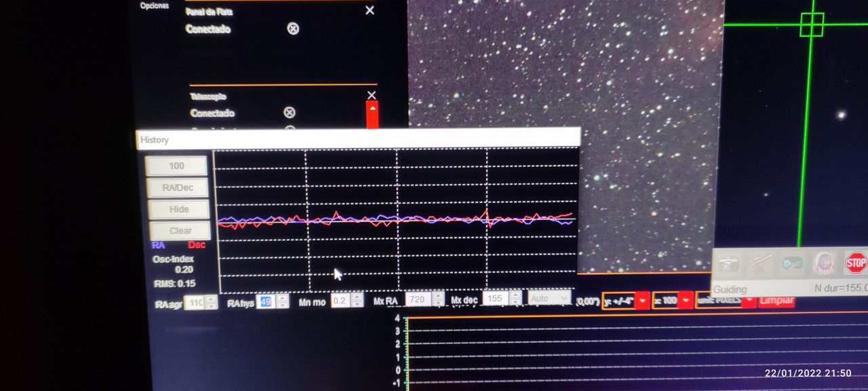Click the 'Telescopio' heading
The height and width of the screenshot is (391, 868).
point(208,97)
